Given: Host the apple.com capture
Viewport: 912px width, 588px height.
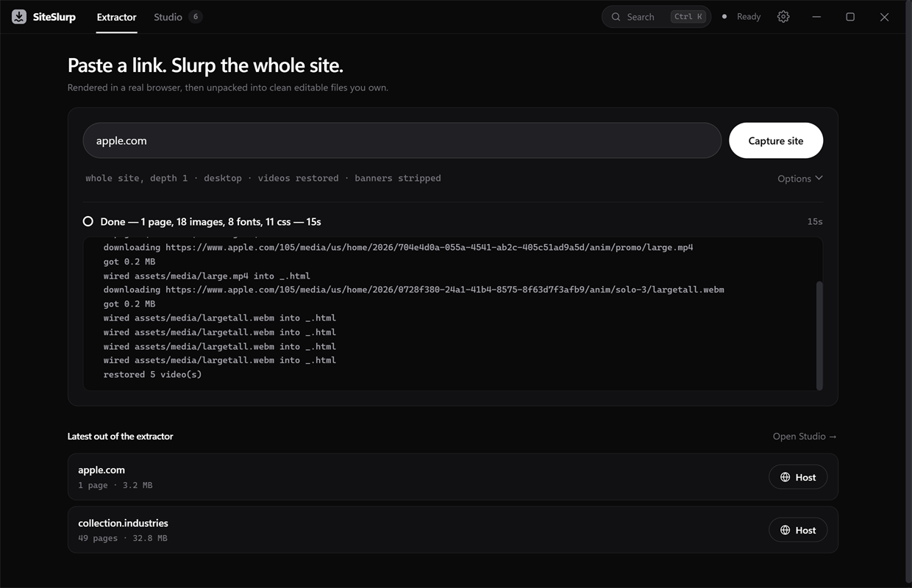Looking at the screenshot, I should coord(798,477).
